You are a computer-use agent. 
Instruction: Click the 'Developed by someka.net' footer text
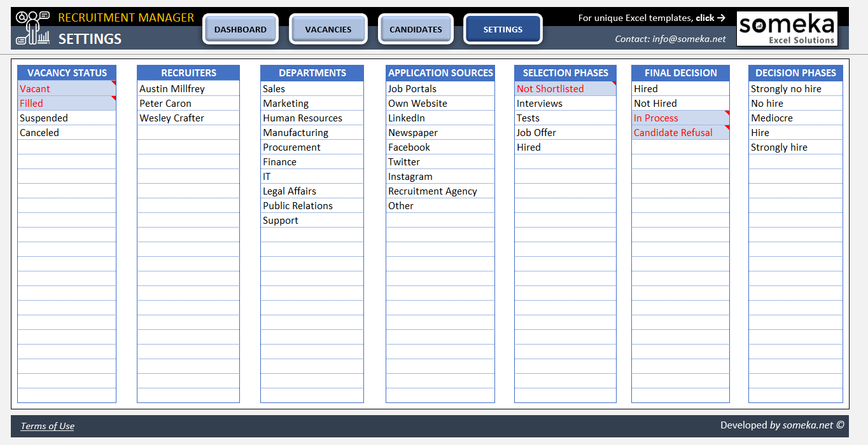click(782, 425)
